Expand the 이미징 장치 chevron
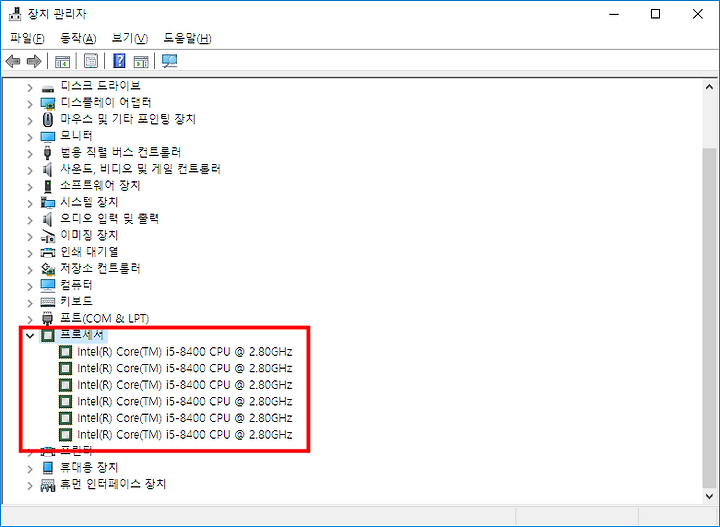 pyautogui.click(x=30, y=237)
